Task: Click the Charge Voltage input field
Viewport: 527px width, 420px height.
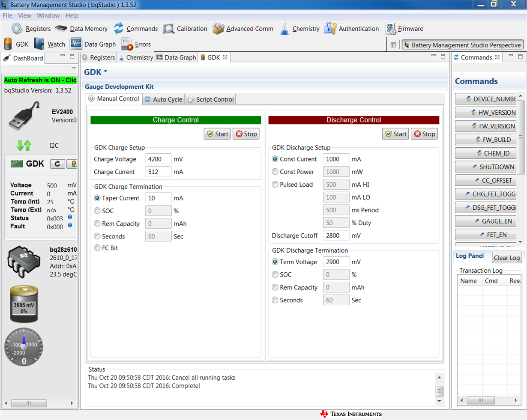Action: 158,159
